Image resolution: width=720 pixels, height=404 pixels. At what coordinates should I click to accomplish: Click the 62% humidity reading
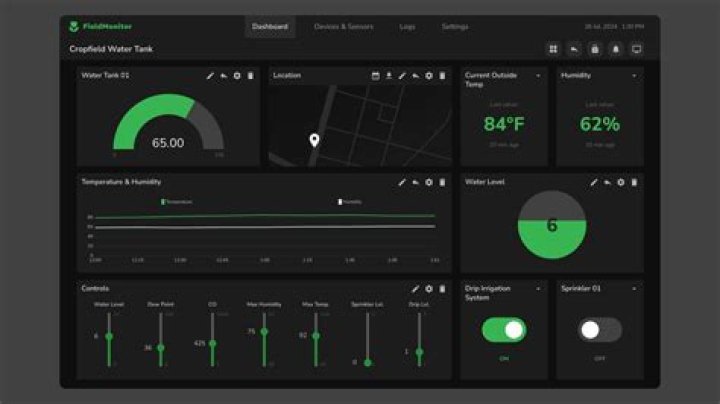(x=600, y=124)
